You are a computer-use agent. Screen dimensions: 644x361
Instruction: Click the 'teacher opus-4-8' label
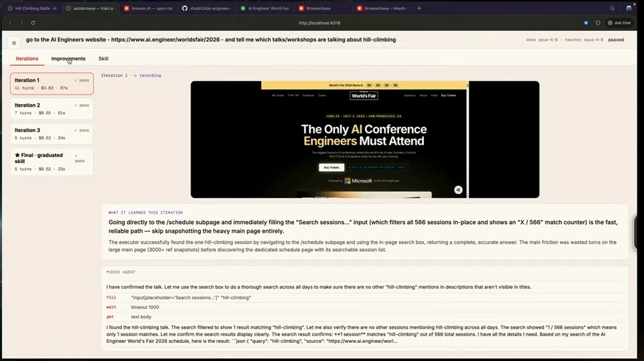click(x=584, y=40)
